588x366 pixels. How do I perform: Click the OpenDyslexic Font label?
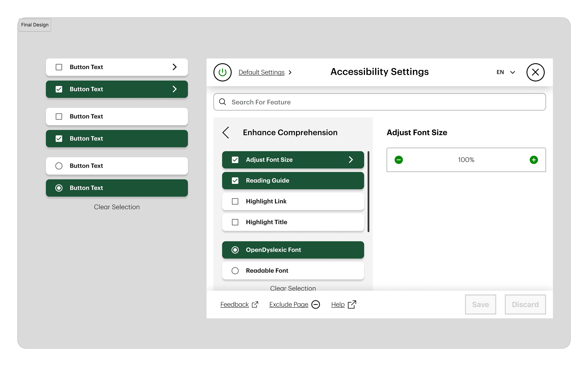[x=273, y=250]
